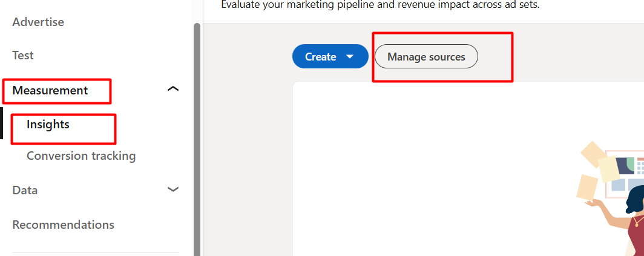Select the Data menu label
The height and width of the screenshot is (256, 644).
[25, 190]
